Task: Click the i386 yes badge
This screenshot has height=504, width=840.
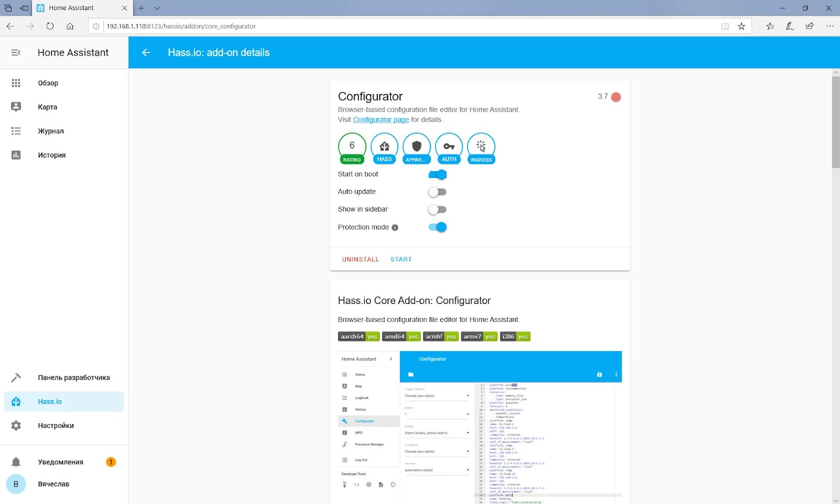Action: point(515,337)
